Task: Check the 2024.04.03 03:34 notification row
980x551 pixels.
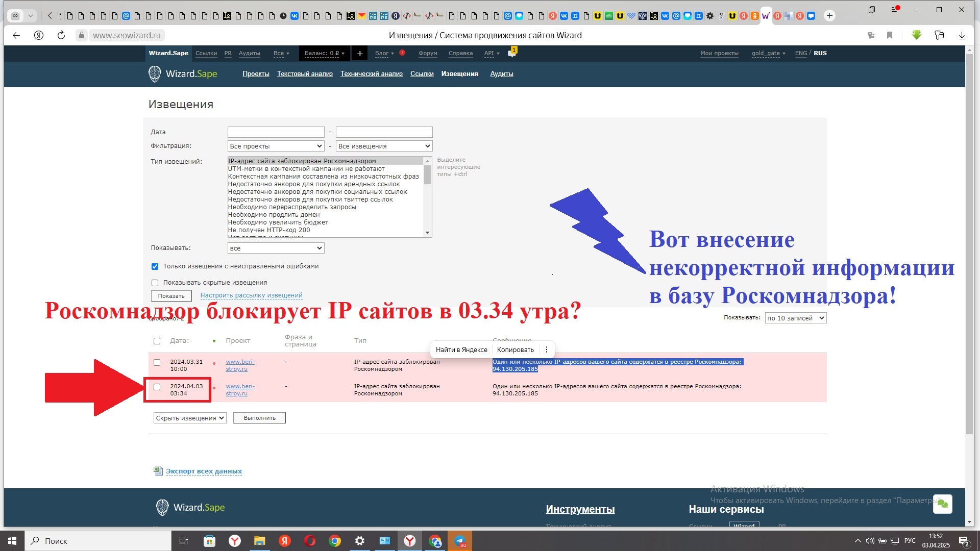Action: pyautogui.click(x=157, y=387)
